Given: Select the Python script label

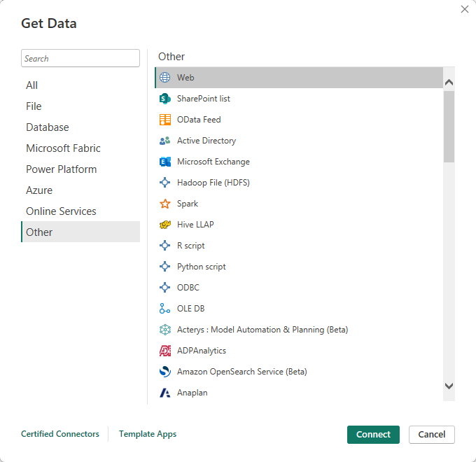Looking at the screenshot, I should [202, 267].
